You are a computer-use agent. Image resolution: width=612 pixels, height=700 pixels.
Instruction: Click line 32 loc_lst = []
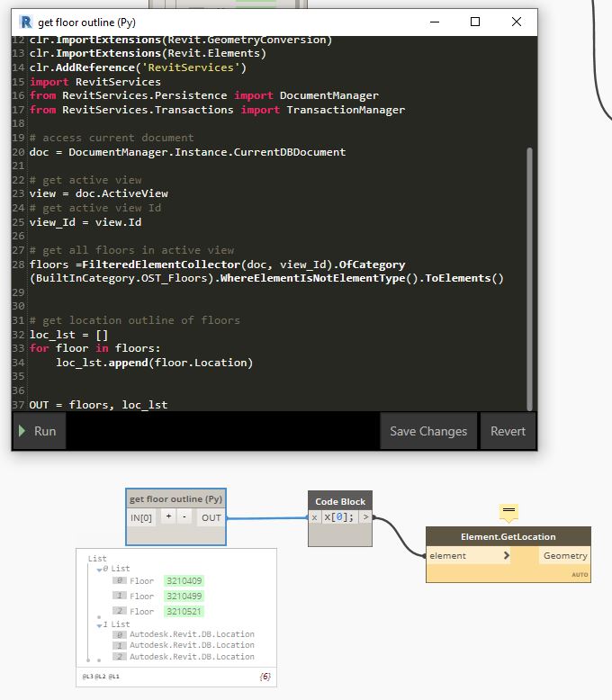pos(68,335)
